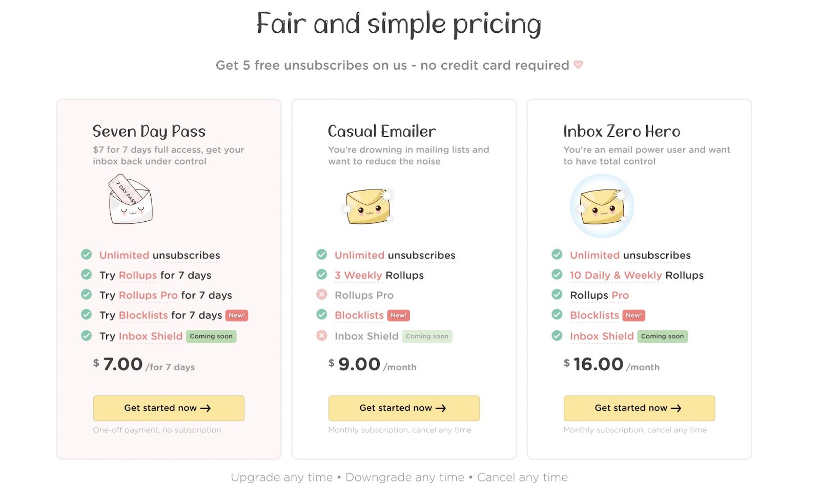Click the Inbox Zero Hero glowing envelope icon
820x504 pixels.
click(602, 206)
